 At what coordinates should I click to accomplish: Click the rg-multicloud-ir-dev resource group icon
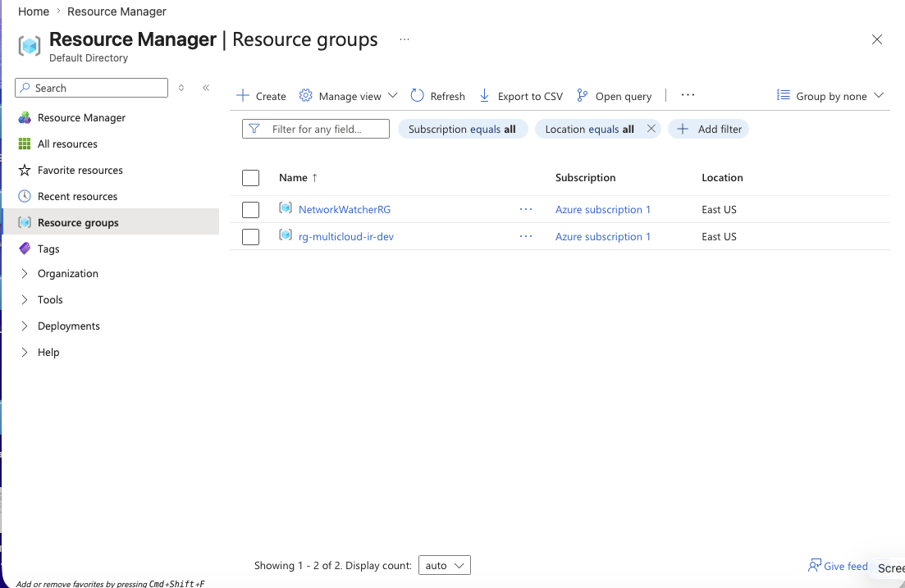(x=286, y=235)
